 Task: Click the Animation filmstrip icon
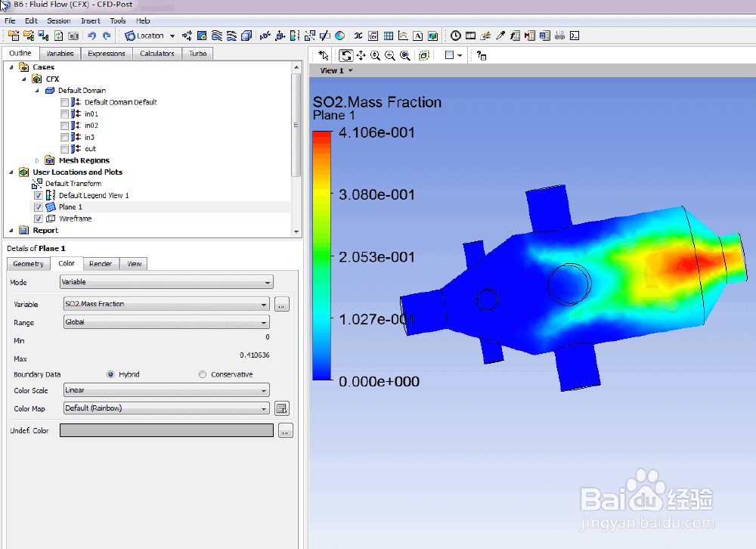tap(470, 36)
